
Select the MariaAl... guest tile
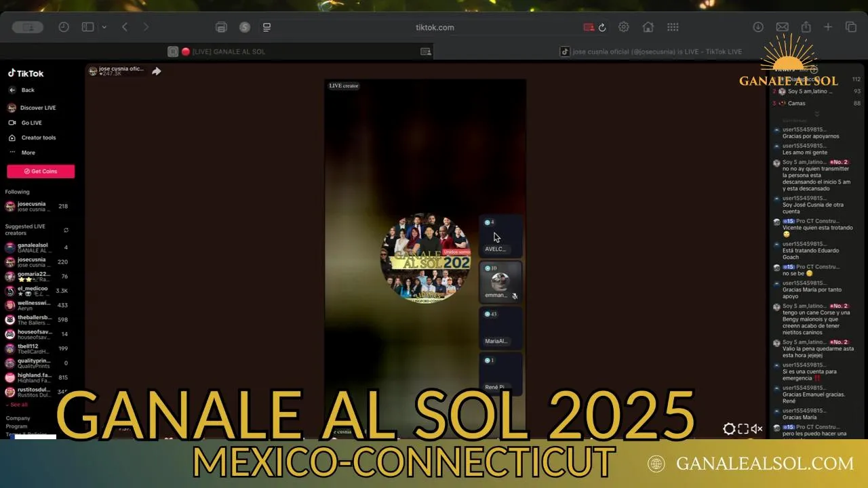(x=501, y=328)
